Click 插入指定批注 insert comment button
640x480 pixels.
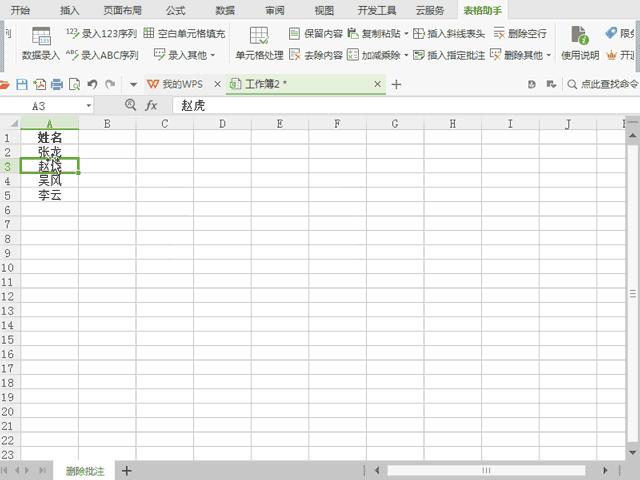(x=449, y=55)
